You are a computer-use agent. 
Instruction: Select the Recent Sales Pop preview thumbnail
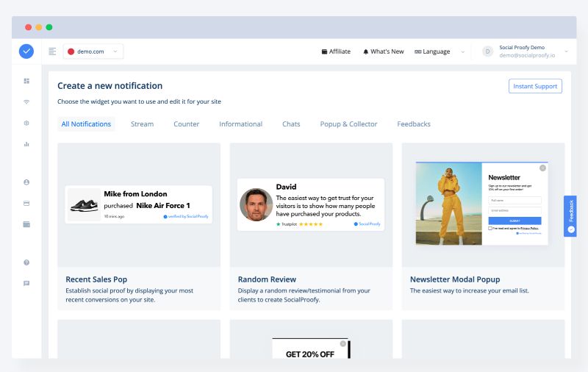point(139,205)
